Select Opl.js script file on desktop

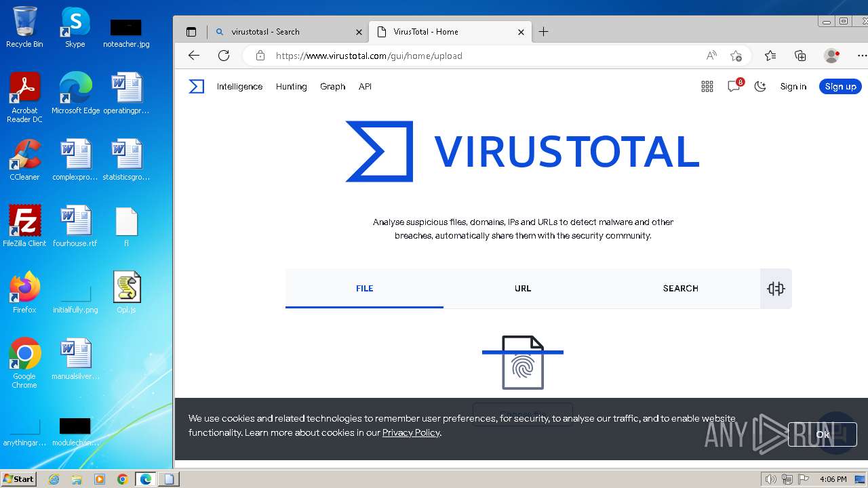point(127,293)
